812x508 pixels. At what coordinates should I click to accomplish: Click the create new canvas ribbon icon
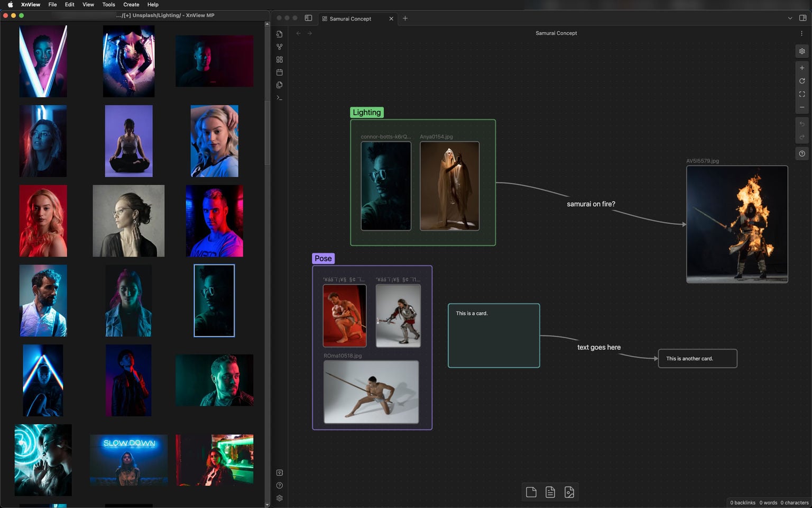pos(279,60)
